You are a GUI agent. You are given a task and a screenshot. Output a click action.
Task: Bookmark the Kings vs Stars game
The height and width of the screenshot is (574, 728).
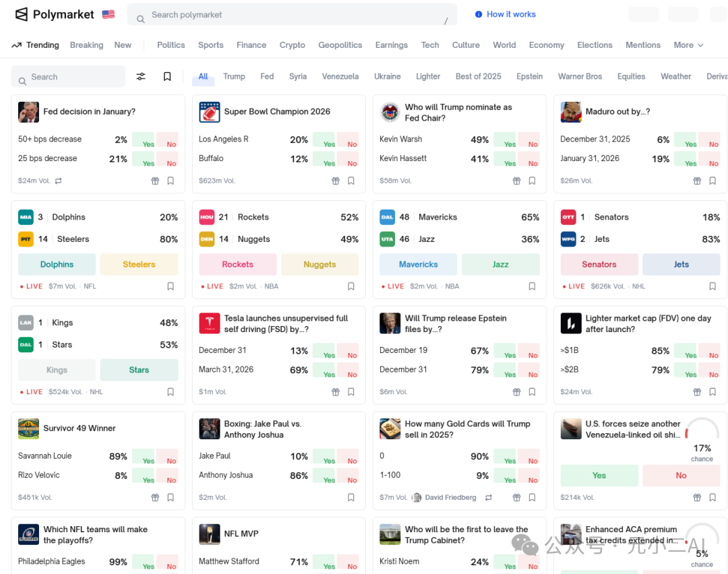(x=171, y=391)
